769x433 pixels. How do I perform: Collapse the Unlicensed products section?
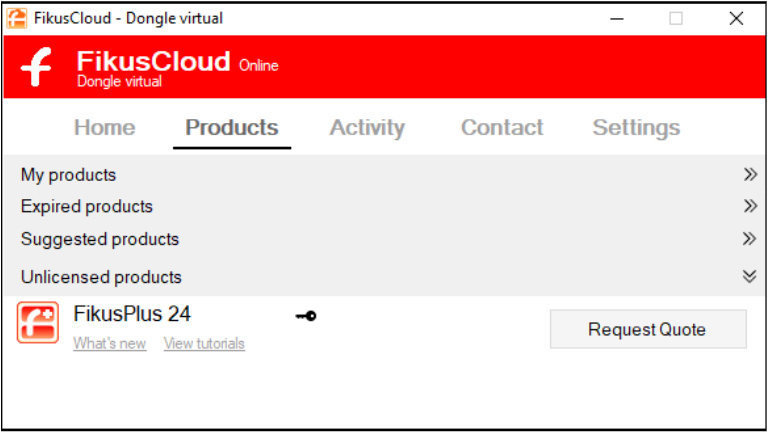750,277
